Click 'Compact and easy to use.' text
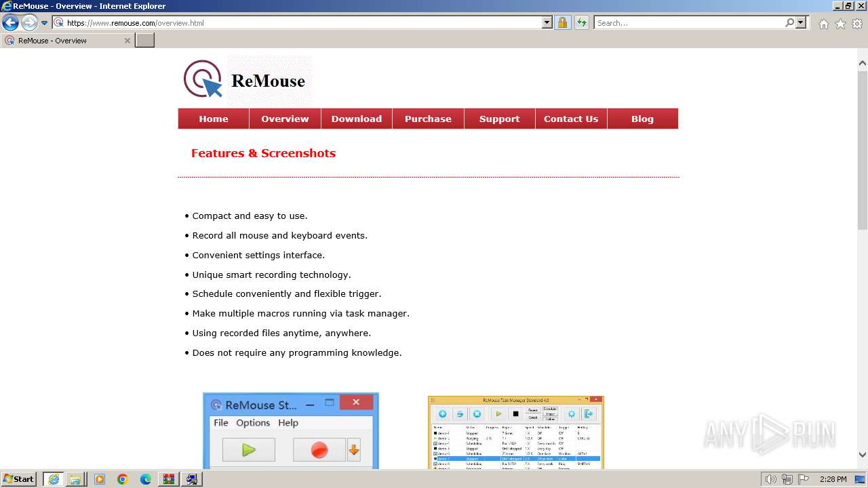 click(250, 216)
